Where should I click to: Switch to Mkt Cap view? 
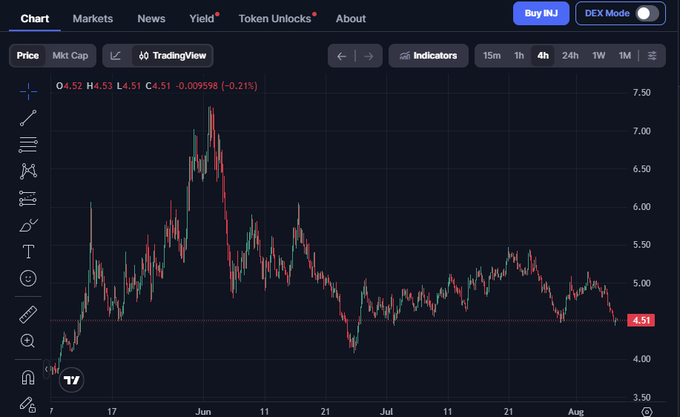tap(70, 55)
